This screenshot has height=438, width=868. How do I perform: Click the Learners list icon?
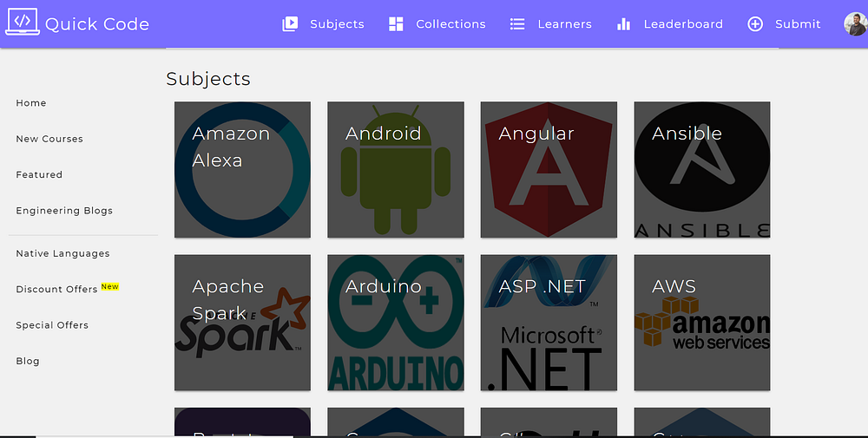pos(517,23)
